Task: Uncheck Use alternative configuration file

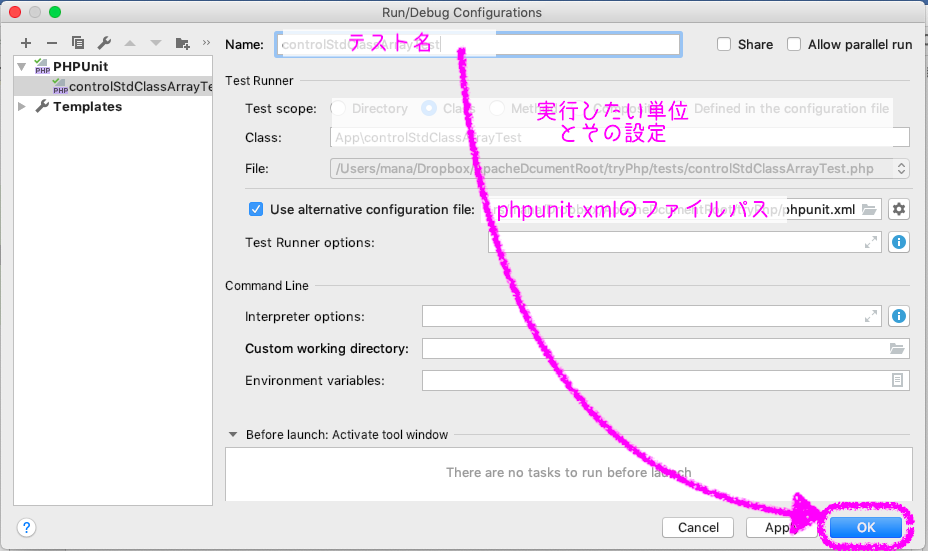Action: [256, 209]
